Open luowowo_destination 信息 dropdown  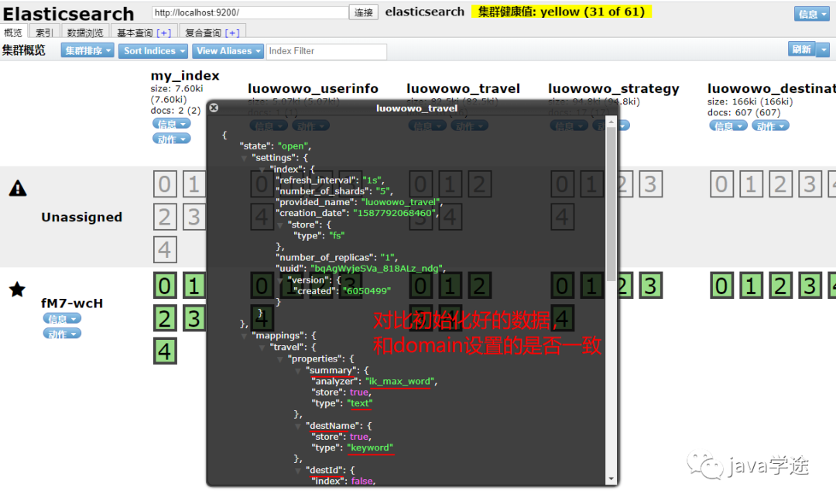pyautogui.click(x=728, y=126)
